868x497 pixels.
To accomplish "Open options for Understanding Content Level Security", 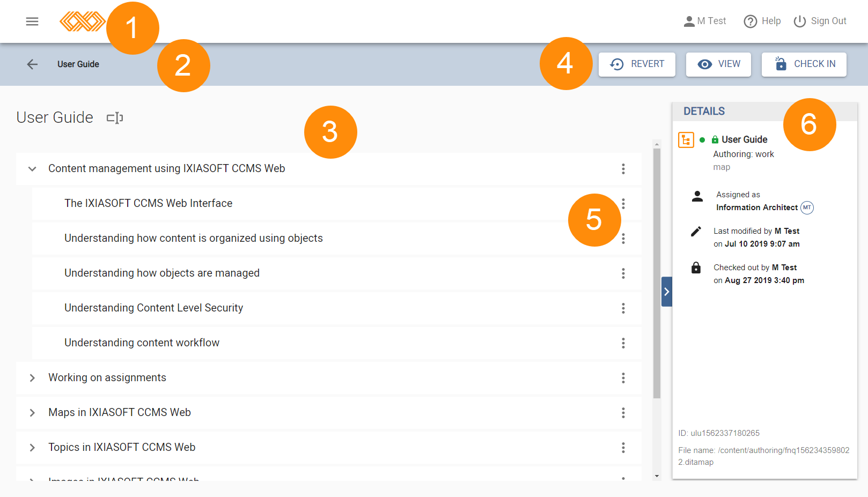I will coord(623,308).
